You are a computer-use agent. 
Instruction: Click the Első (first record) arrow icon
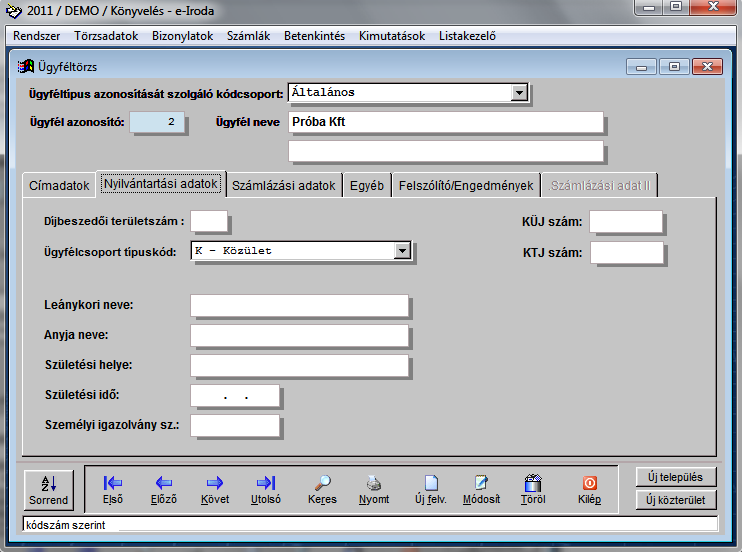coord(113,483)
